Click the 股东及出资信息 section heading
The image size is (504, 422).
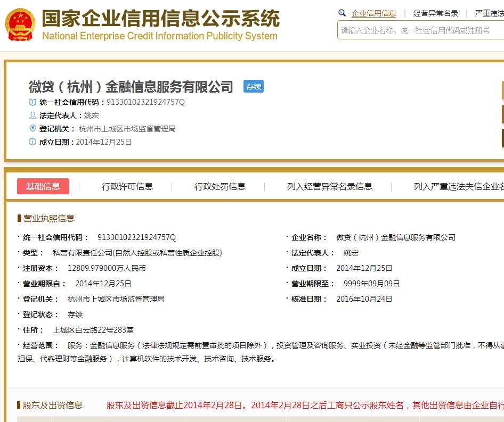[x=52, y=406]
